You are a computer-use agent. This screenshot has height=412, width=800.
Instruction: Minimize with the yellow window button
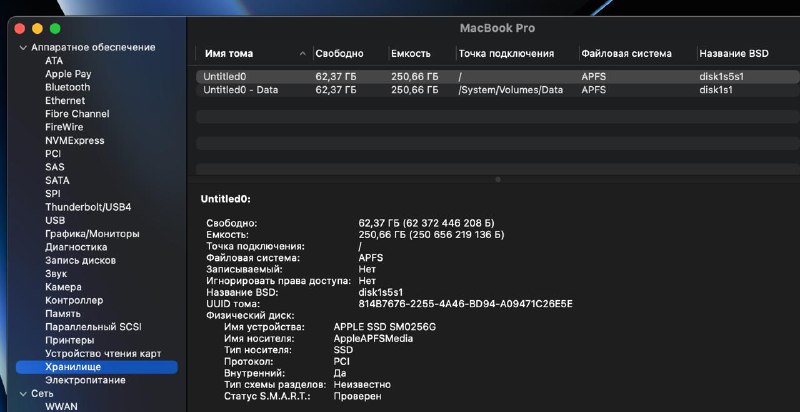click(37, 29)
